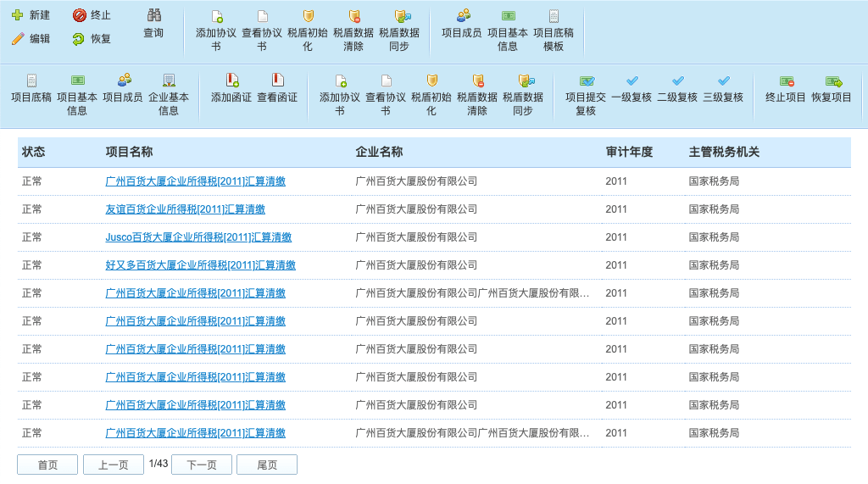Open the 企业基本信息 icon
This screenshot has width=868, height=484.
point(169,95)
